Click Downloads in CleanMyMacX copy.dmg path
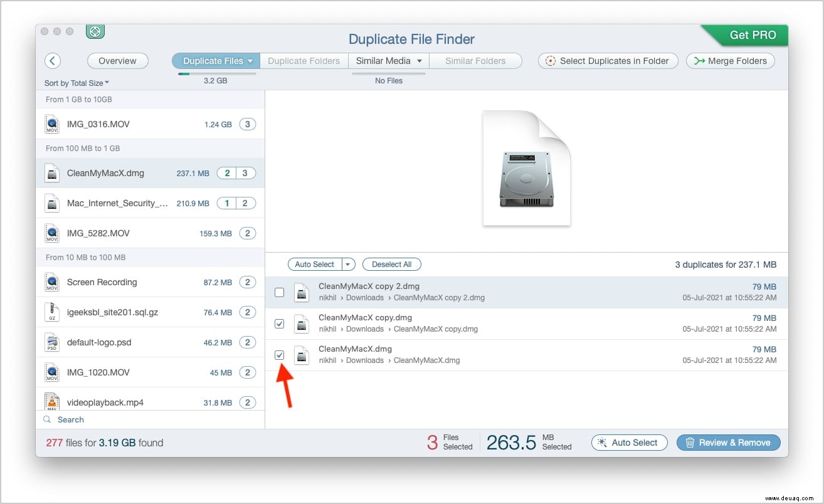 pos(364,329)
